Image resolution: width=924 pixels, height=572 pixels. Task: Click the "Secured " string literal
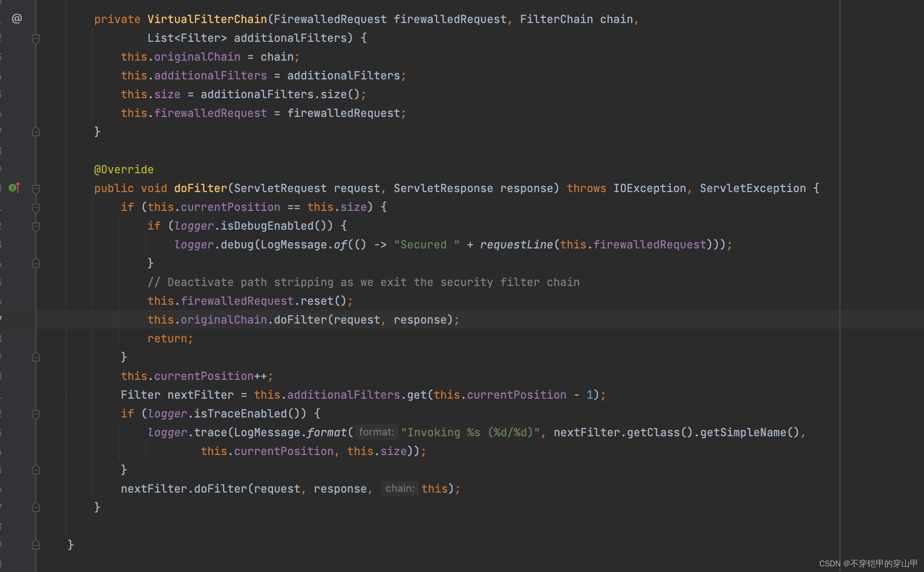pyautogui.click(x=427, y=245)
